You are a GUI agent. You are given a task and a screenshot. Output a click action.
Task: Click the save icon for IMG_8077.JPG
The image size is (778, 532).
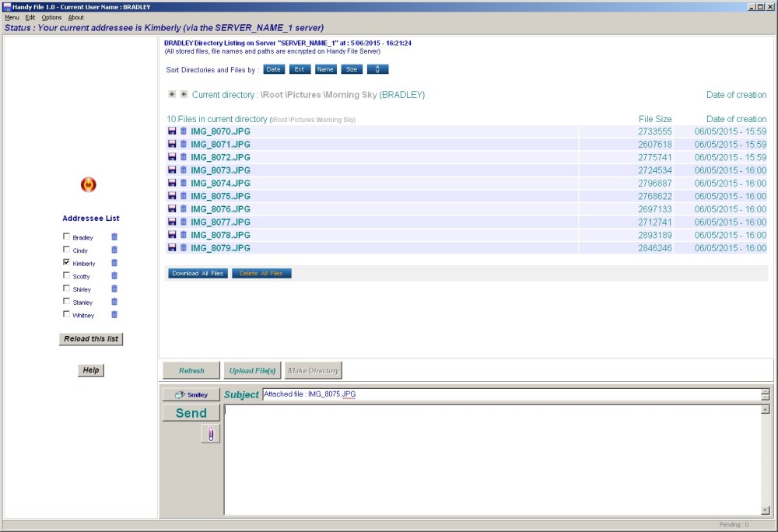172,222
